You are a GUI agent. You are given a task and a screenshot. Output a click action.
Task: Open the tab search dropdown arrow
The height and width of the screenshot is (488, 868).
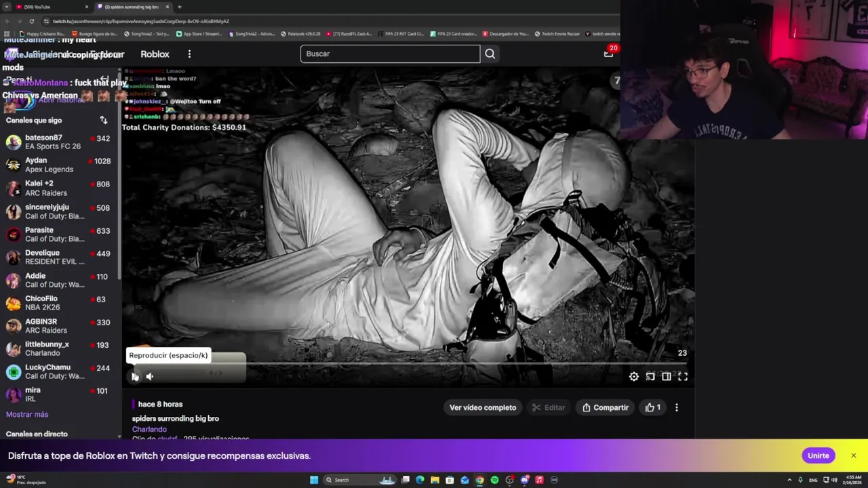click(6, 7)
